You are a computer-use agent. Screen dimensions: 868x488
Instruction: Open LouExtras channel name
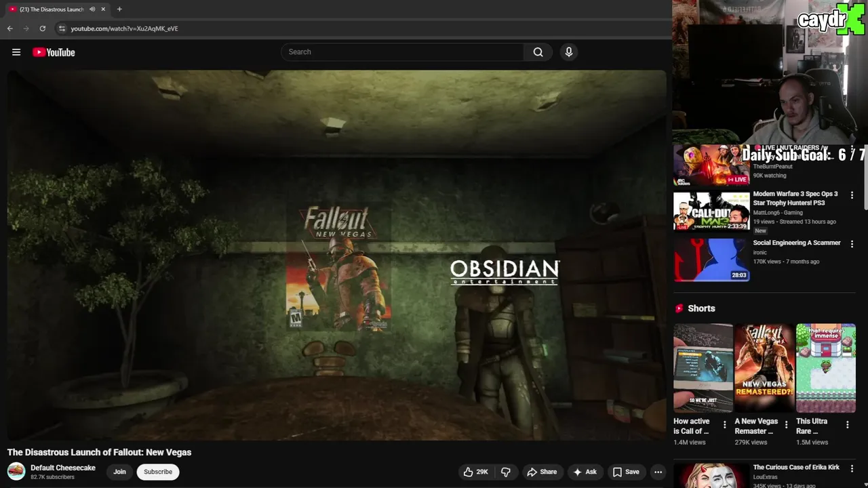coord(765,477)
